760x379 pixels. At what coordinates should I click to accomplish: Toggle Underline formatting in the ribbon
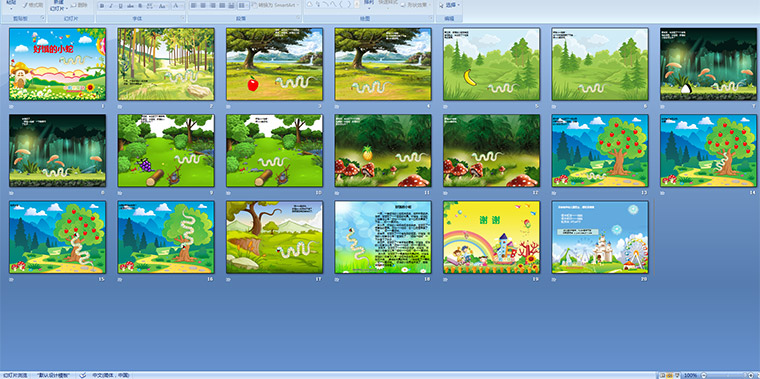click(120, 6)
